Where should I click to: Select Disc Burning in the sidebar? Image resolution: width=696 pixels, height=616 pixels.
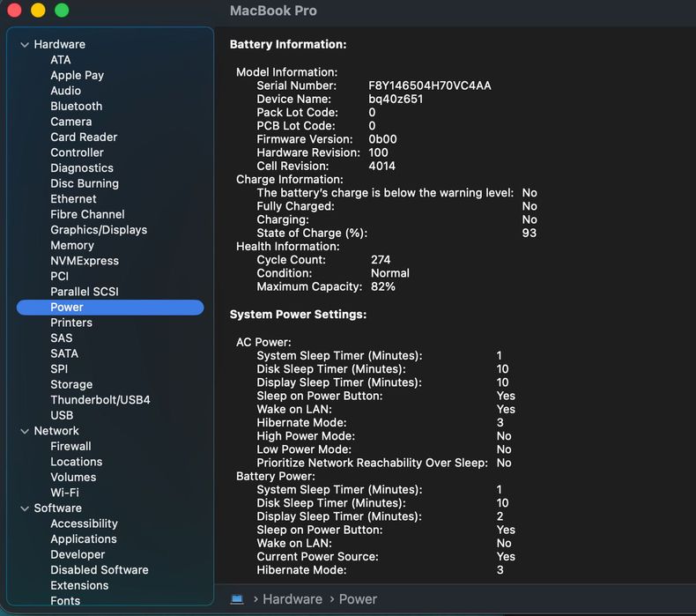[85, 184]
